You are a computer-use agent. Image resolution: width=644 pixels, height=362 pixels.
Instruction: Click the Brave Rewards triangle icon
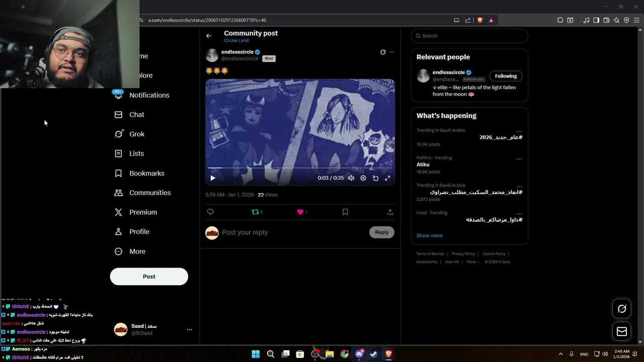pos(491,20)
